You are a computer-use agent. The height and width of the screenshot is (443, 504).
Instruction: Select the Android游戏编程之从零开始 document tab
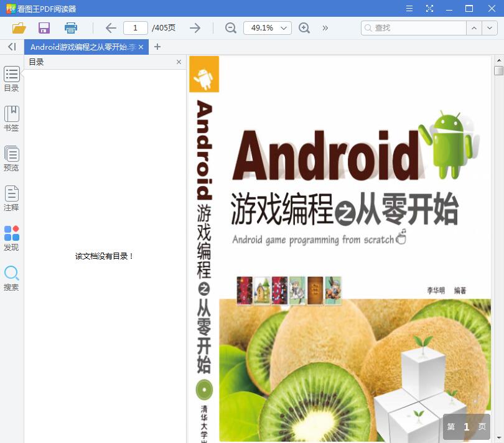[81, 47]
